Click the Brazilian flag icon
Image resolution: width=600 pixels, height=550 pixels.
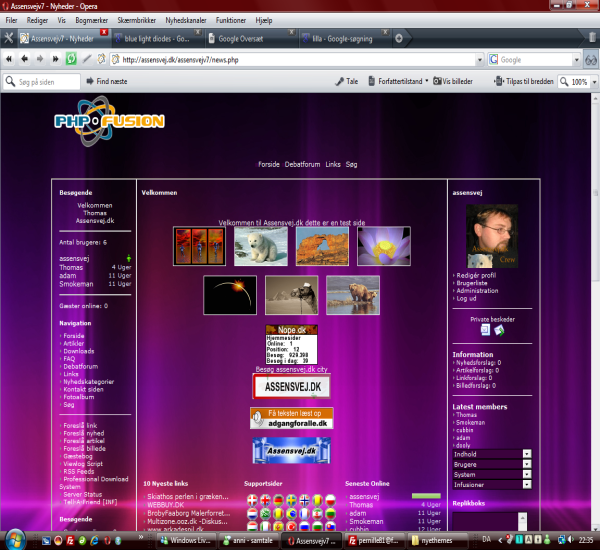[292, 513]
